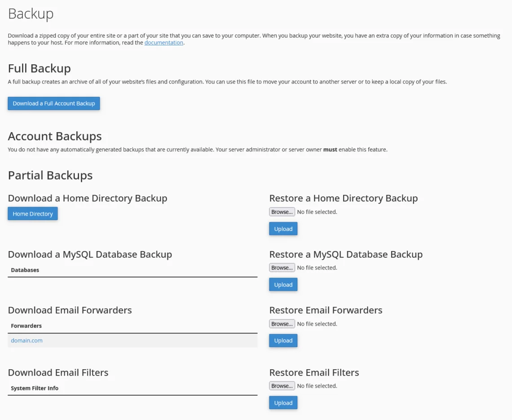Viewport: 512px width, 420px height.
Task: Browse for a MySQL database restore file
Action: pyautogui.click(x=282, y=267)
